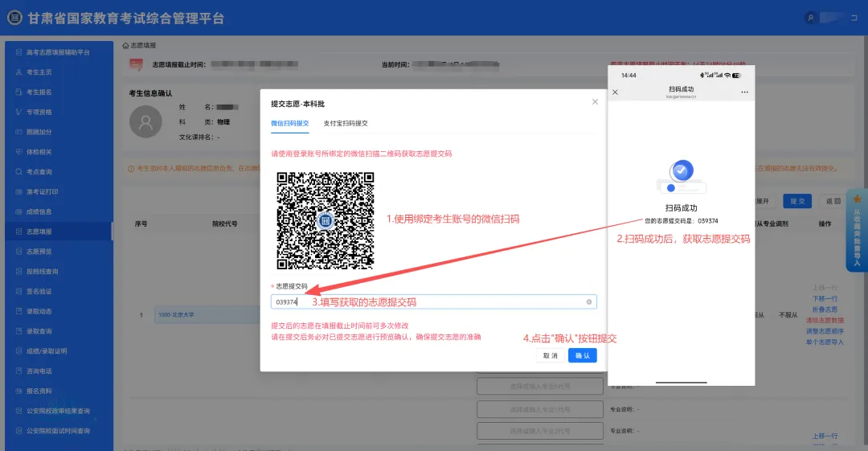Click the user avatar icon in header
Viewport: 868px width, 451px height.
coord(810,18)
